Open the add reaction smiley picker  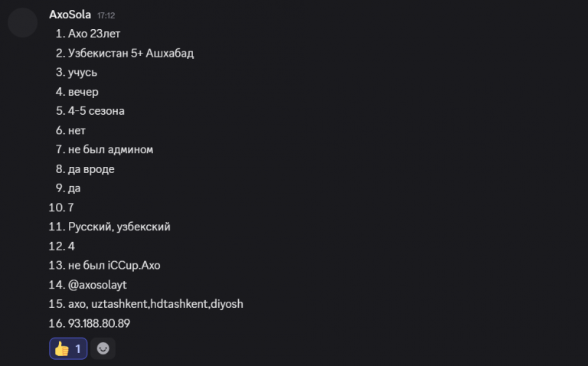click(103, 348)
